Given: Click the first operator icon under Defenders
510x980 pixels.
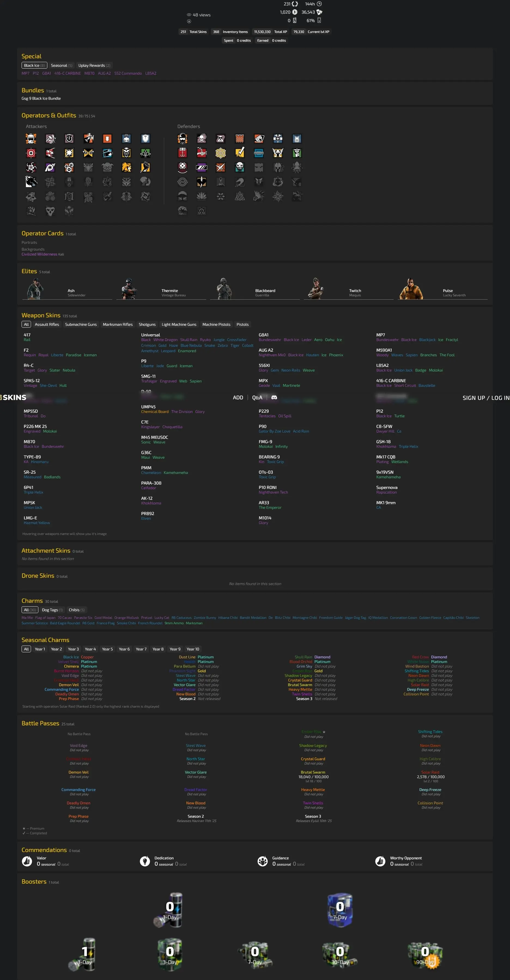Looking at the screenshot, I should pos(183,138).
